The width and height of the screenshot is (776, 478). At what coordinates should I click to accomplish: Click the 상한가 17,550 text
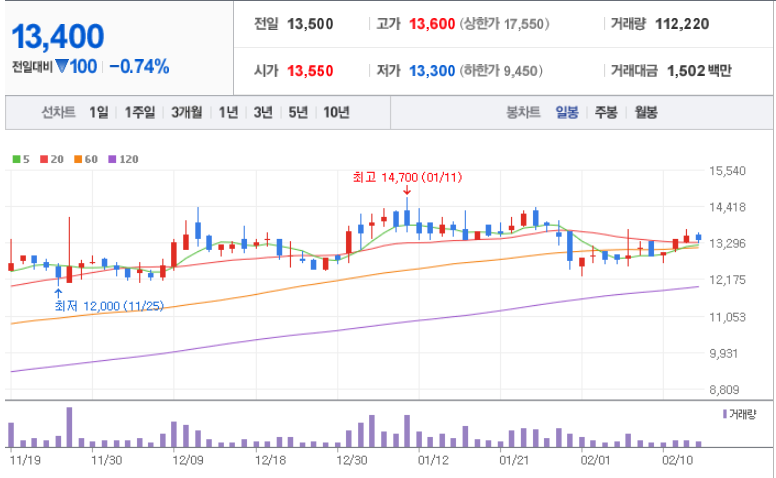pos(504,24)
